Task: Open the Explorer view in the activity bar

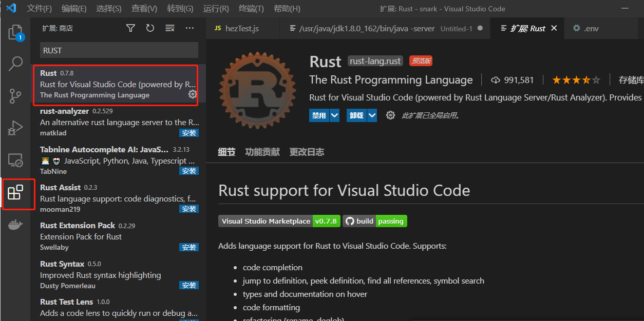Action: (x=15, y=33)
